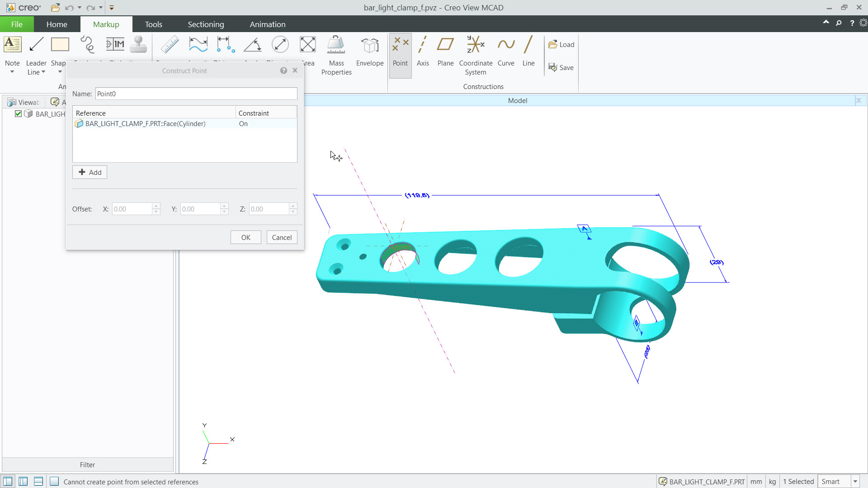This screenshot has height=488, width=868.
Task: Switch to the Sectioning ribbon tab
Action: (206, 24)
